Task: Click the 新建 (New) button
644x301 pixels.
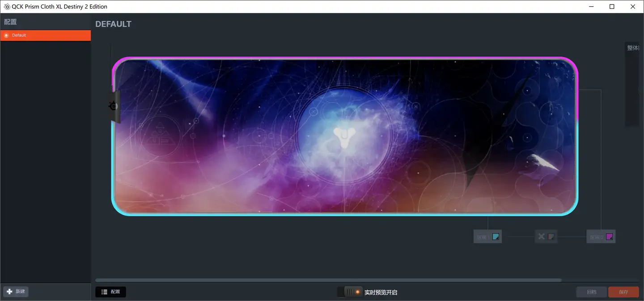Action: coord(16,292)
